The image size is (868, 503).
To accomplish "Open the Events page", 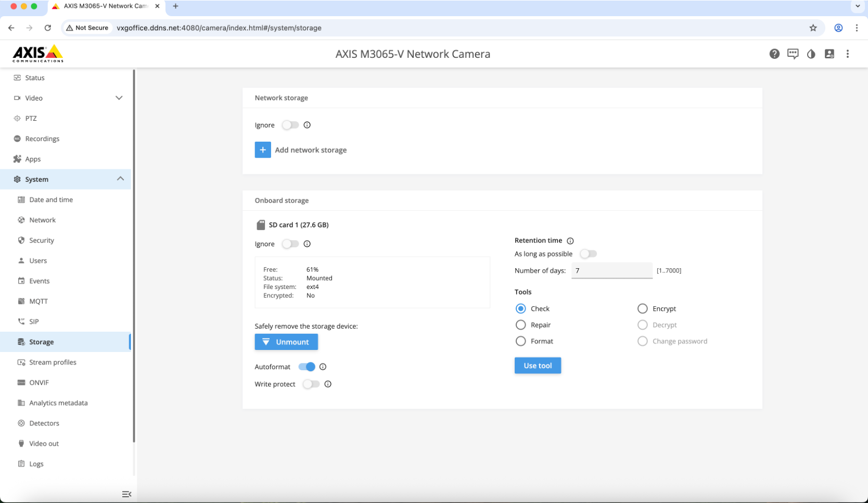I will [x=66, y=281].
